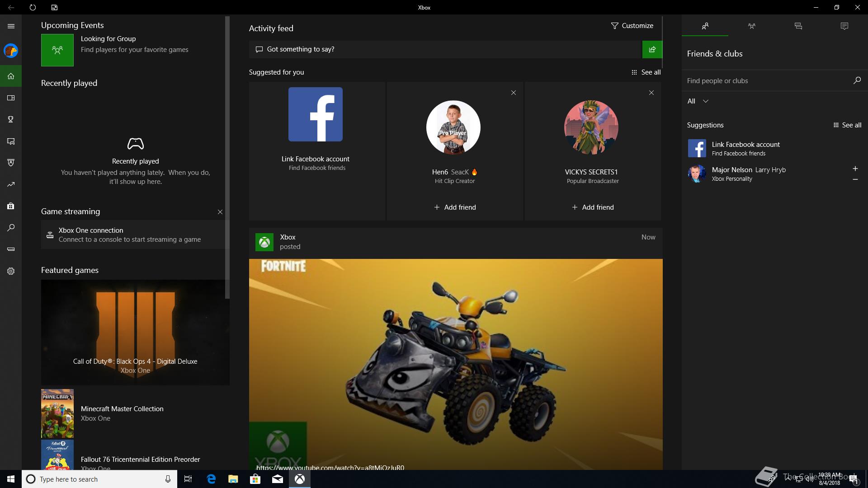Open Settings gear in sidebar
Screen dimensions: 868x488
click(11, 271)
